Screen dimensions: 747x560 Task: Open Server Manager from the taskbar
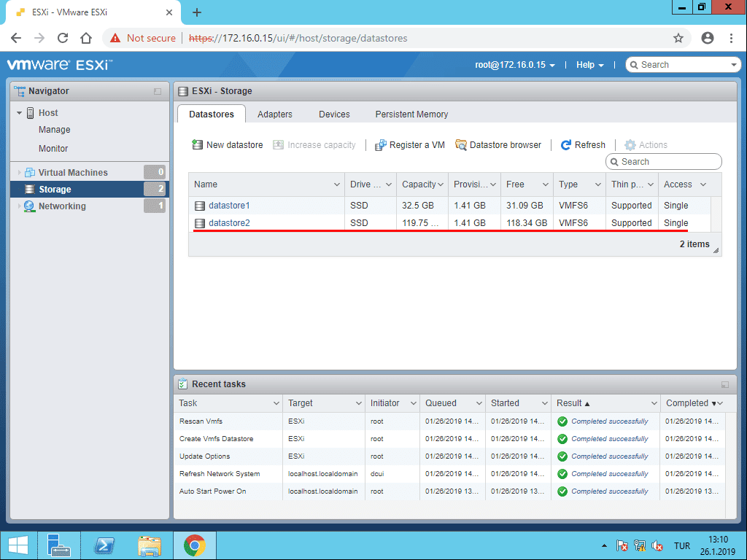[59, 545]
